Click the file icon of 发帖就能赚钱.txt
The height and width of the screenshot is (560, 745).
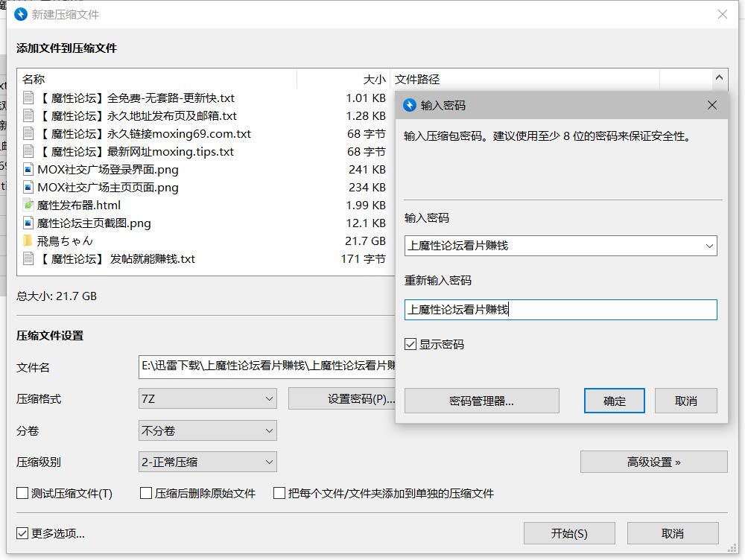click(x=28, y=259)
